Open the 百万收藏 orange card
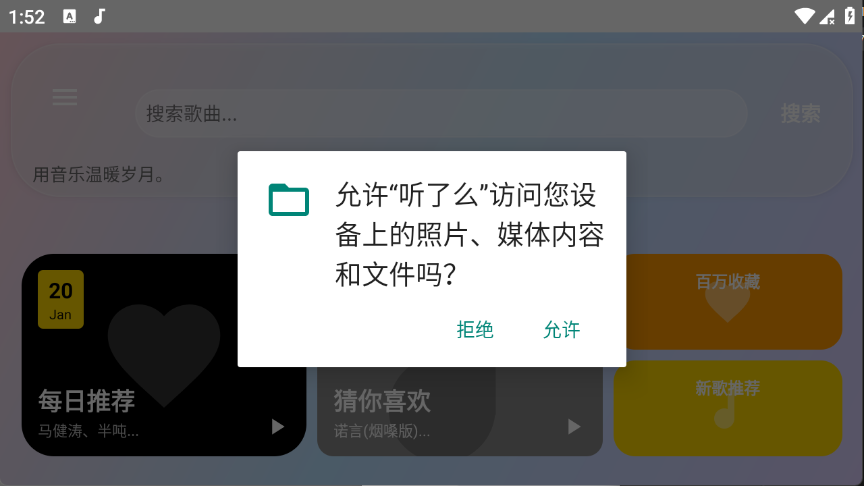This screenshot has width=864, height=486. 728,301
